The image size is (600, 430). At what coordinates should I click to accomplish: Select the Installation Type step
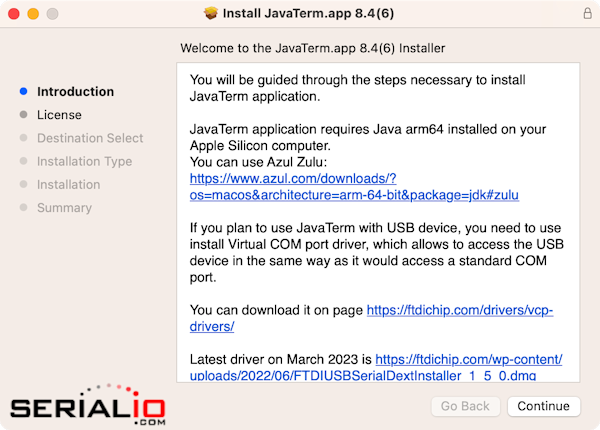(x=85, y=161)
